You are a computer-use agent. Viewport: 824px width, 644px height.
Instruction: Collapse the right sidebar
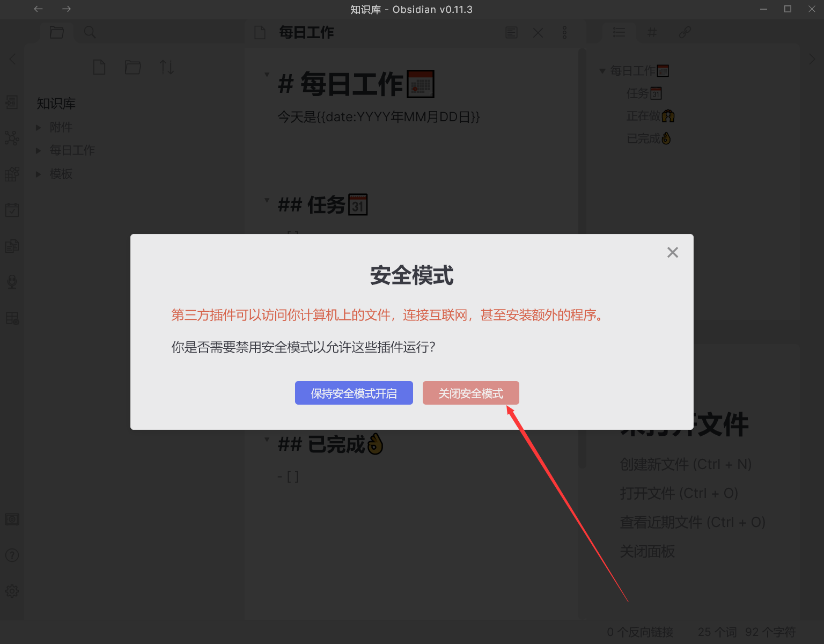pyautogui.click(x=812, y=59)
